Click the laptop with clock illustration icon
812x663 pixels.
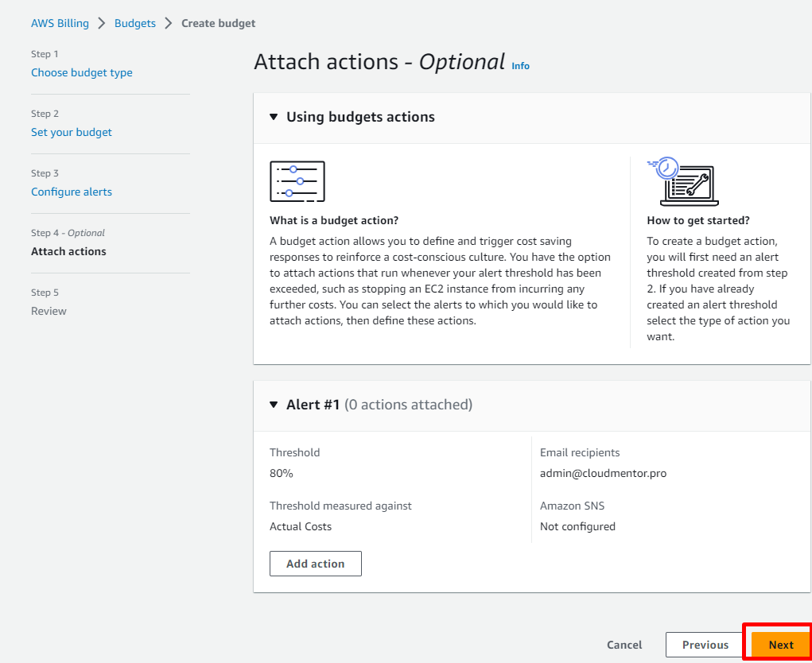pyautogui.click(x=682, y=181)
